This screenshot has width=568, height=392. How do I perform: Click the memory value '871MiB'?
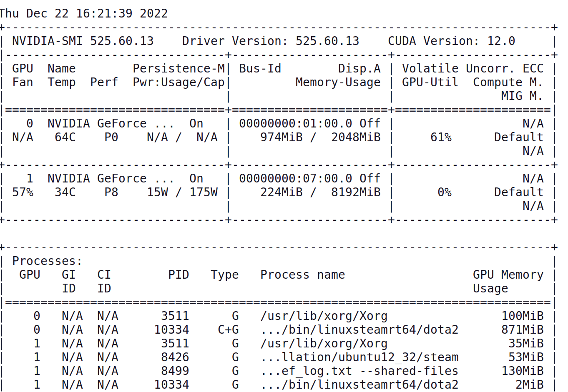pyautogui.click(x=522, y=330)
